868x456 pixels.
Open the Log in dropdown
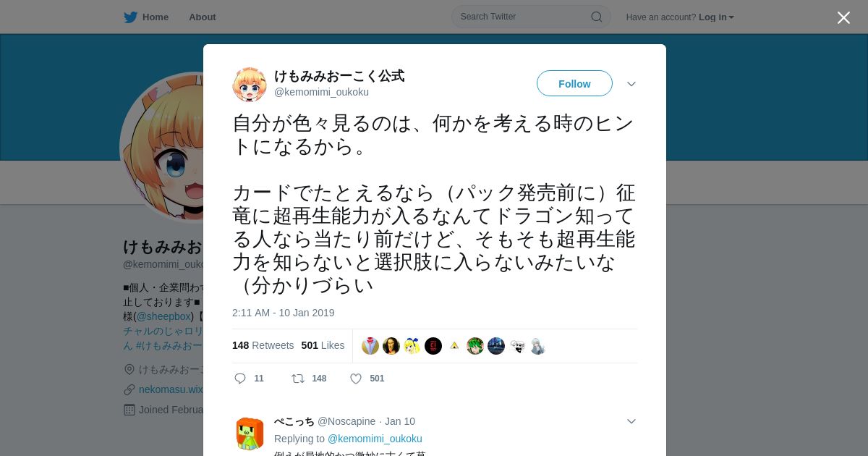coord(716,17)
